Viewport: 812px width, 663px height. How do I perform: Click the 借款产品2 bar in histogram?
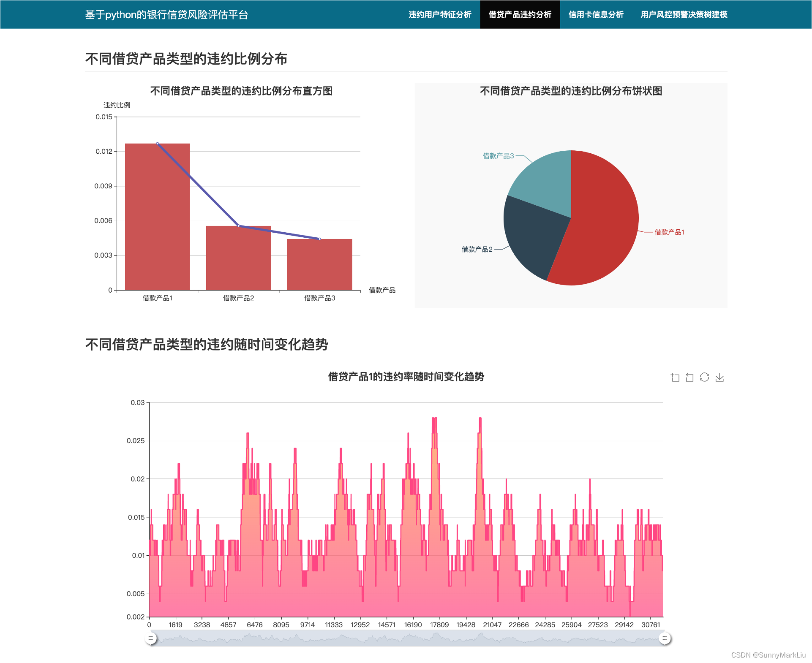238,260
